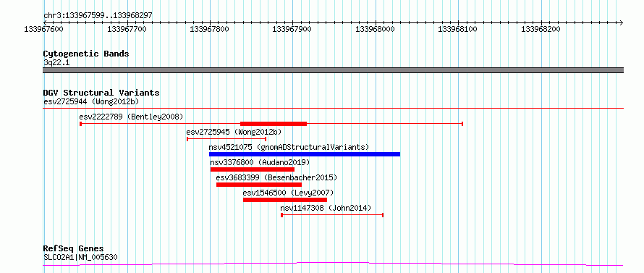
Task: Select the nsv3376800 Audano2019 red bar
Action: [253, 169]
